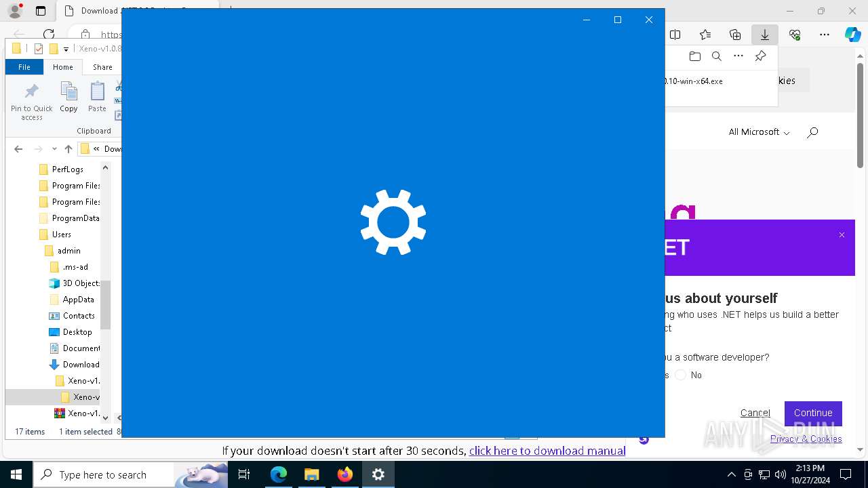Refresh the Edge page
The image size is (868, 488).
coord(49,35)
